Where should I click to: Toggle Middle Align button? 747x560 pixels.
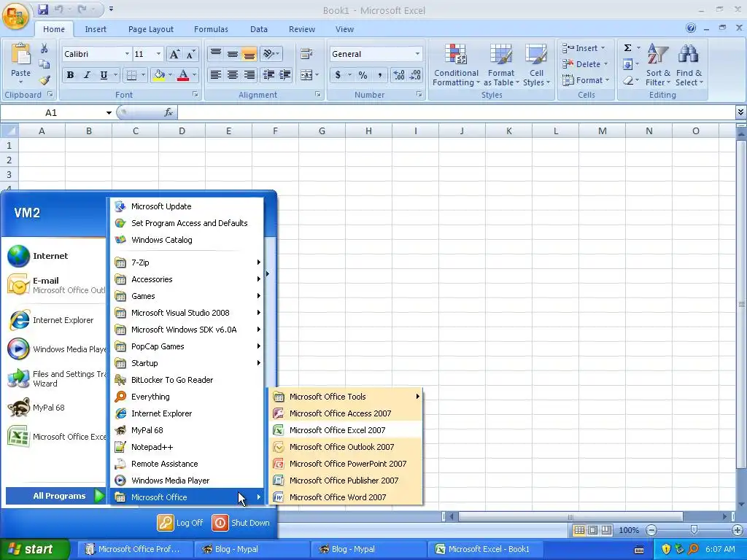click(233, 53)
